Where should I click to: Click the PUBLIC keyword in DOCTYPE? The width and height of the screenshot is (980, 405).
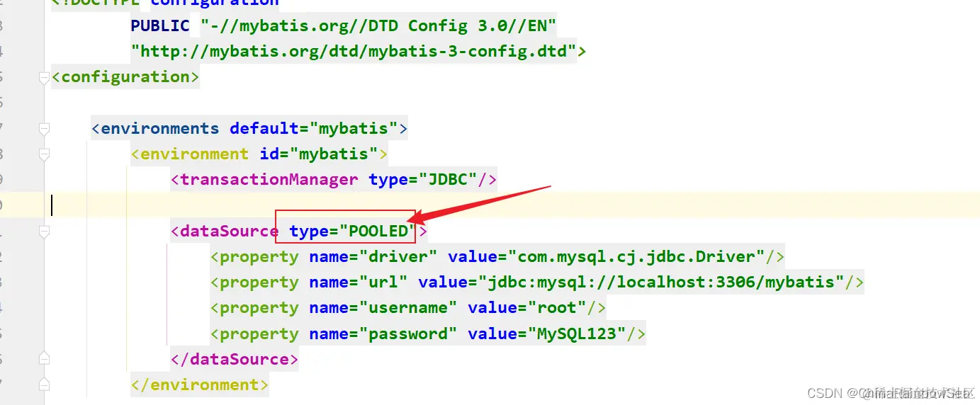coord(160,26)
